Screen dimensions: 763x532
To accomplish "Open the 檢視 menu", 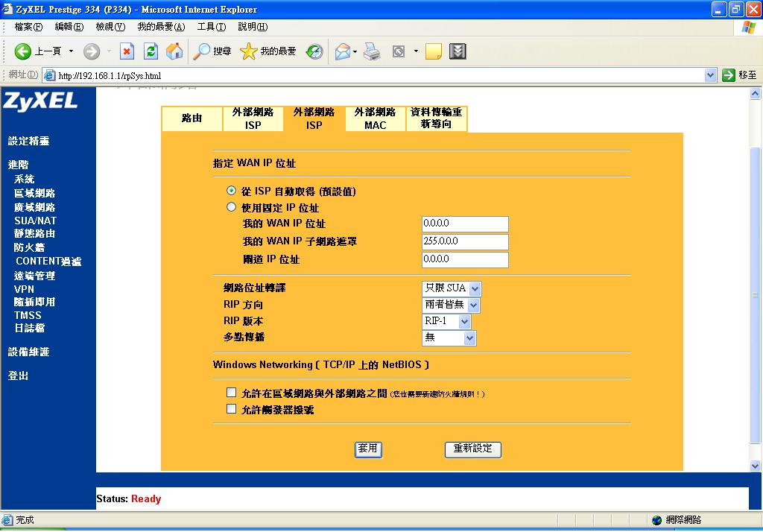I will [x=110, y=27].
